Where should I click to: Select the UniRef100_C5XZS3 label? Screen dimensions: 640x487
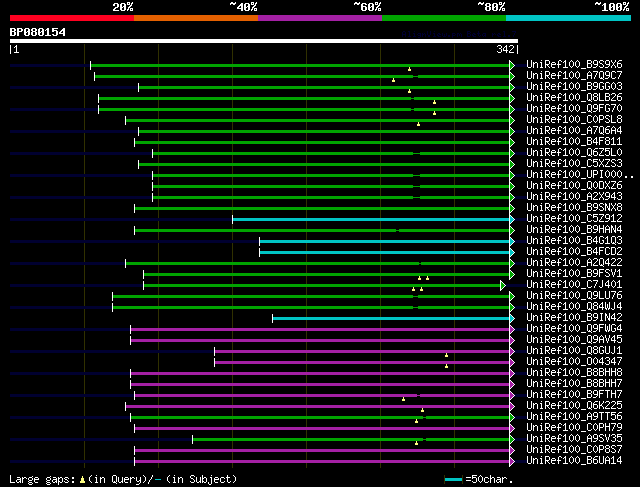pyautogui.click(x=574, y=164)
